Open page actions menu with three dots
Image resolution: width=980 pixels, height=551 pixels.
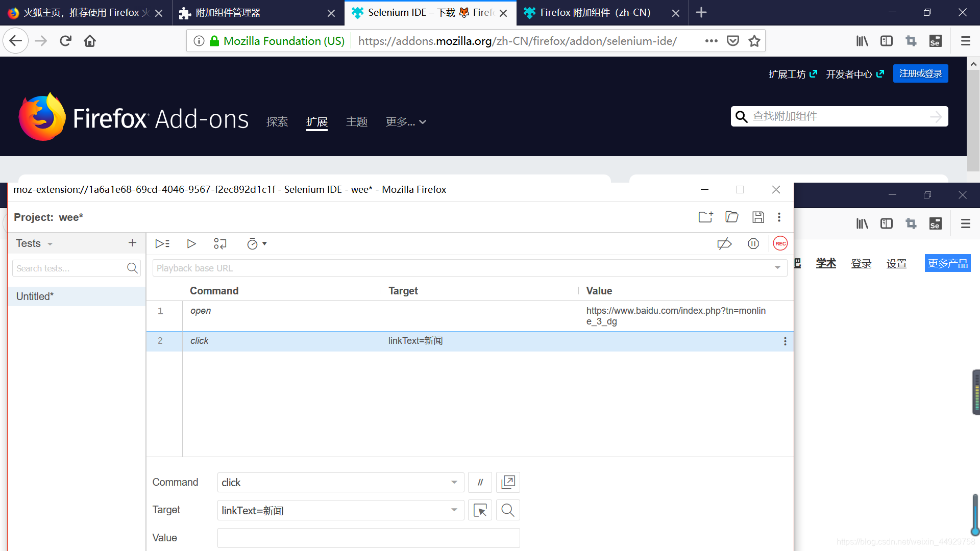(x=711, y=41)
